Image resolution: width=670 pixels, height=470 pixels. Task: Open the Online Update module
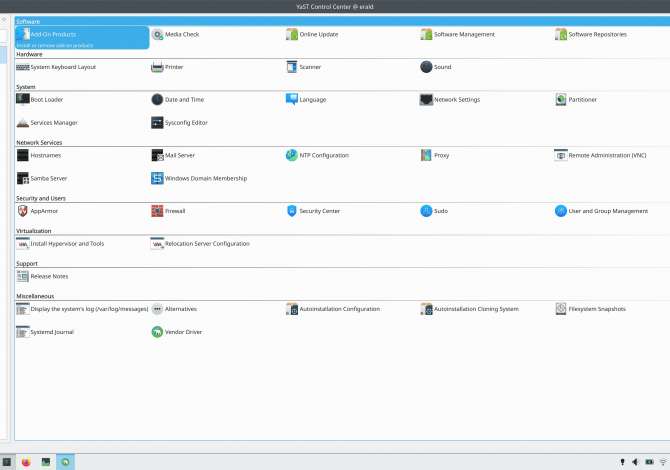(x=312, y=34)
